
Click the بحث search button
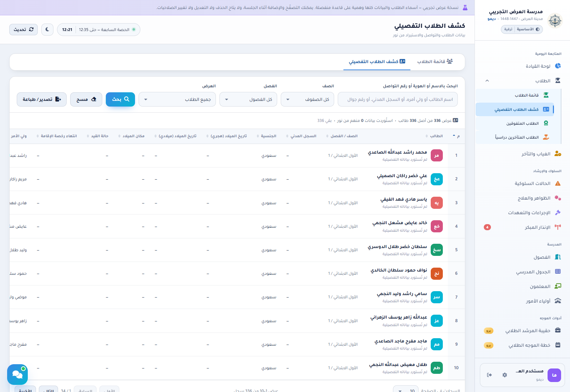[x=120, y=99]
